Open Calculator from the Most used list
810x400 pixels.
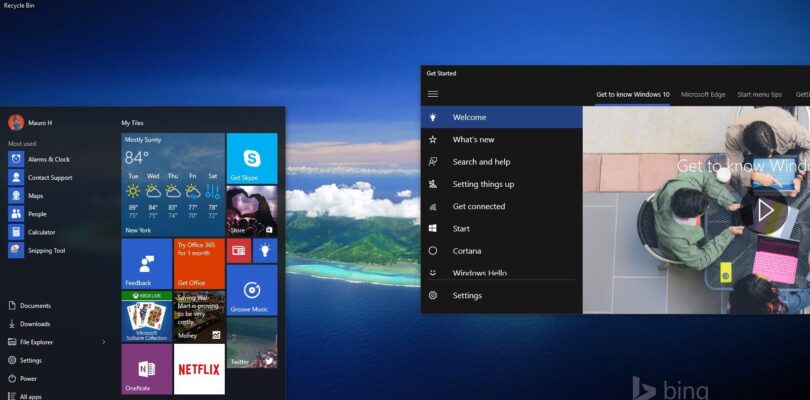click(41, 232)
